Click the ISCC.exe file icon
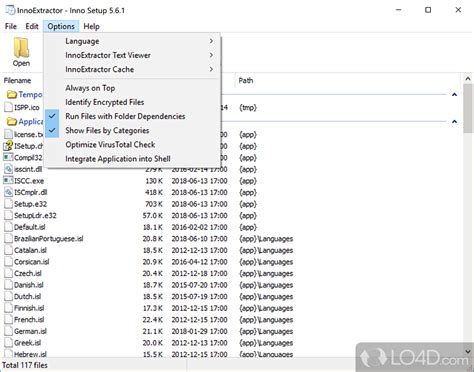Image resolution: width=474 pixels, height=372 pixels. click(x=8, y=181)
